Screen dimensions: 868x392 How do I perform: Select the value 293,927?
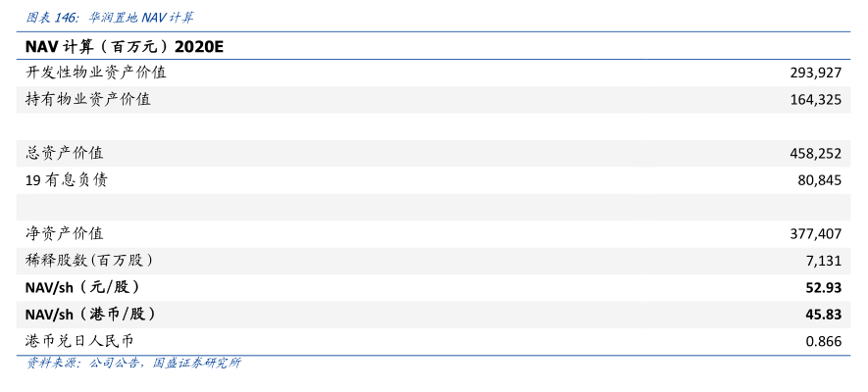815,73
